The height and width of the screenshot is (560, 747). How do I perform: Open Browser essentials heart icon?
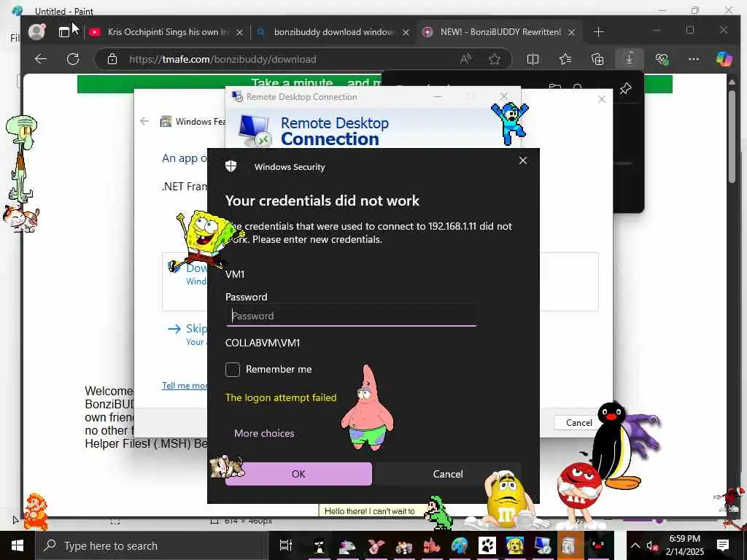[x=662, y=59]
